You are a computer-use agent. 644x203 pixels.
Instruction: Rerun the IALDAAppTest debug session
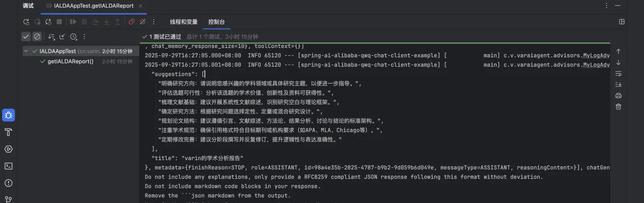[26, 22]
